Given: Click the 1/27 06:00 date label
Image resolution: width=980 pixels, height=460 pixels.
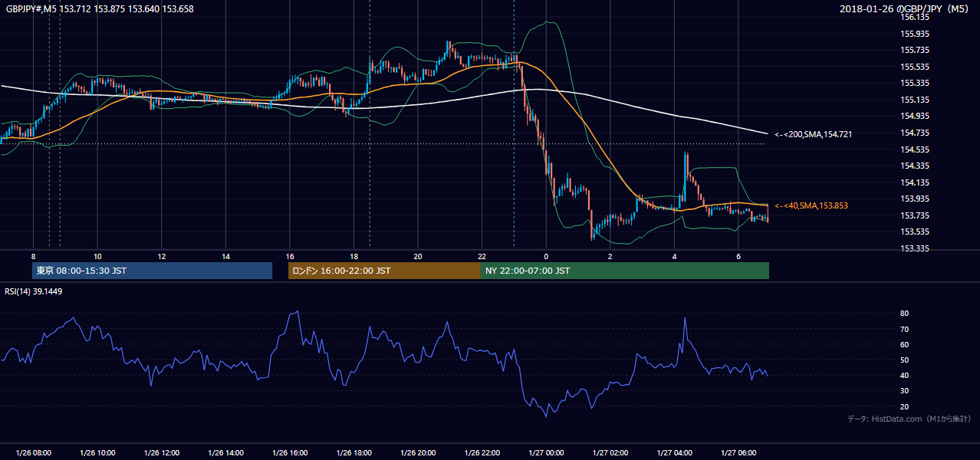Looking at the screenshot, I should 738,453.
